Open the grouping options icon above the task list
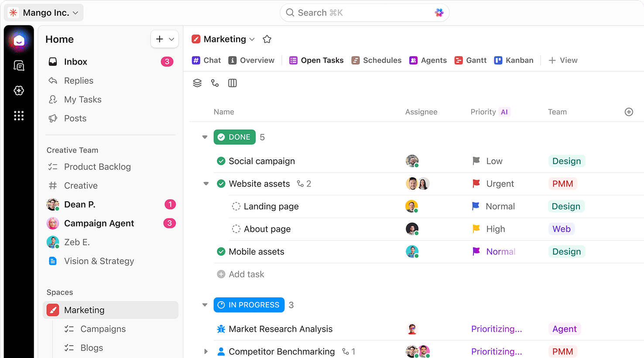Image resolution: width=644 pixels, height=358 pixels. point(197,83)
